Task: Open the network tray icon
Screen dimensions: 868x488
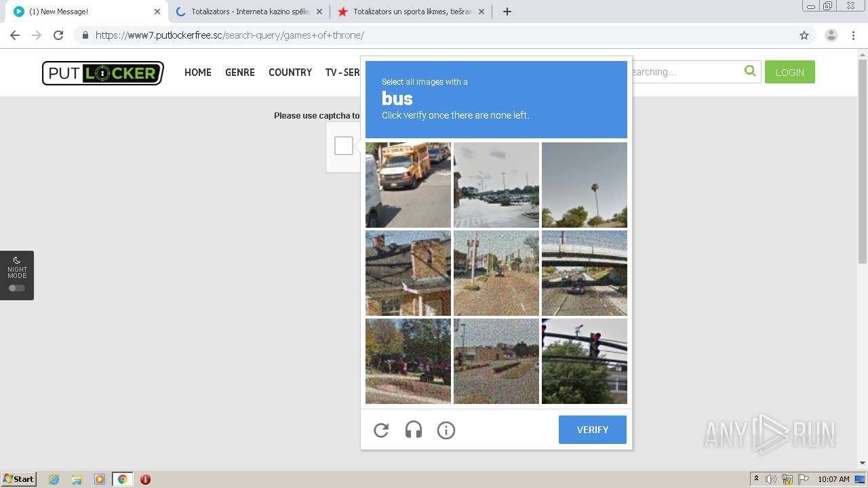Action: pos(787,479)
